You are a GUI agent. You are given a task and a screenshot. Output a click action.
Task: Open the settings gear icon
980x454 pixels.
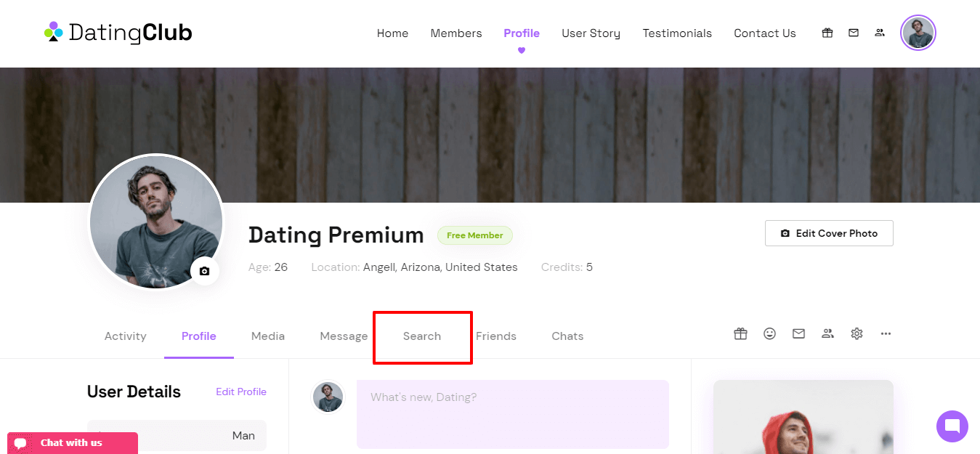pyautogui.click(x=857, y=333)
